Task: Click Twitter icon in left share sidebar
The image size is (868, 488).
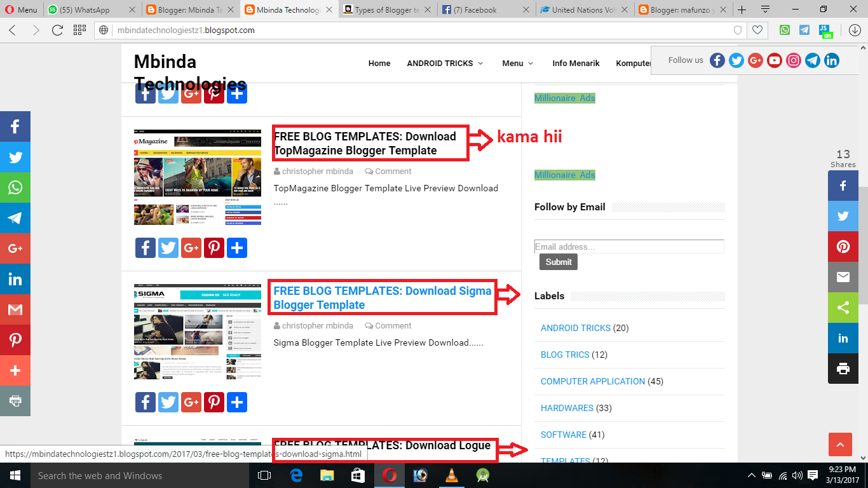Action: click(15, 157)
